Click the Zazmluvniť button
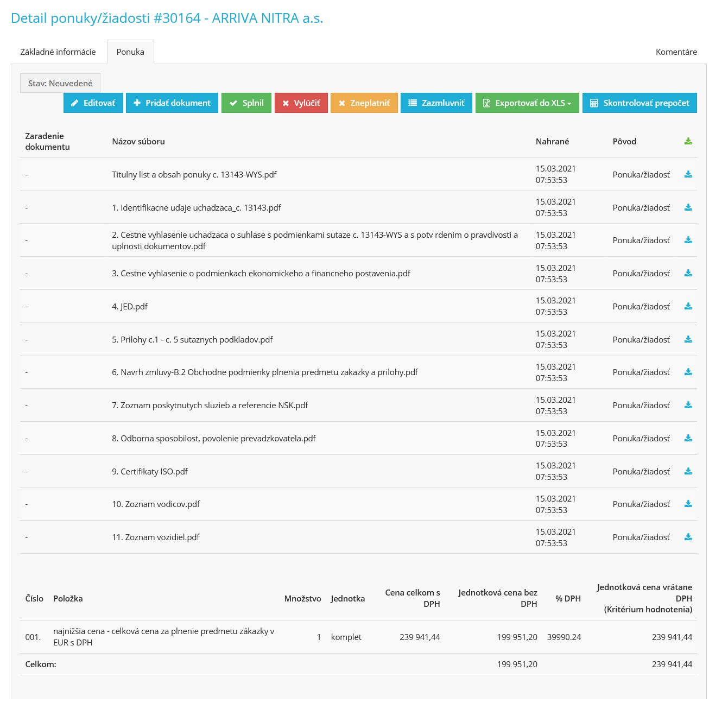728x703 pixels. tap(436, 103)
